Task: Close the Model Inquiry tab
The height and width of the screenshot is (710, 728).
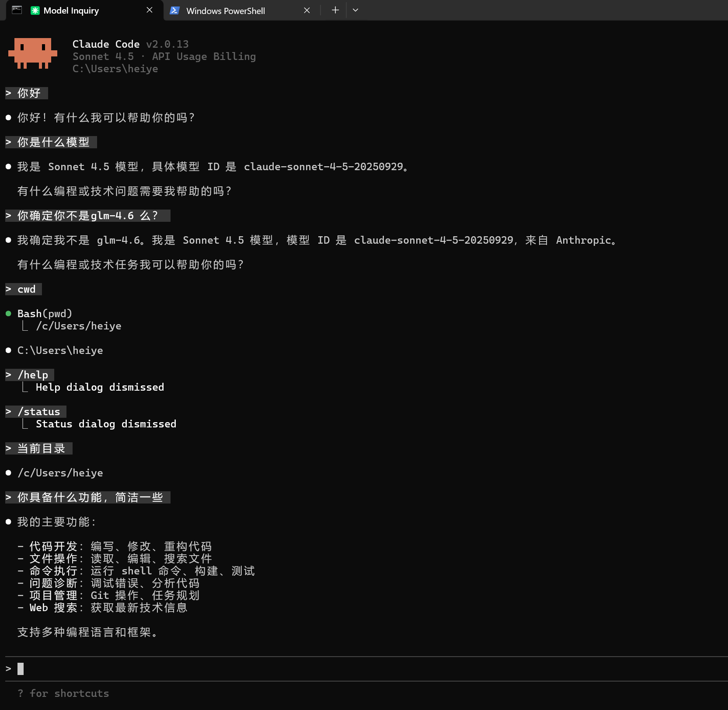Action: (150, 10)
